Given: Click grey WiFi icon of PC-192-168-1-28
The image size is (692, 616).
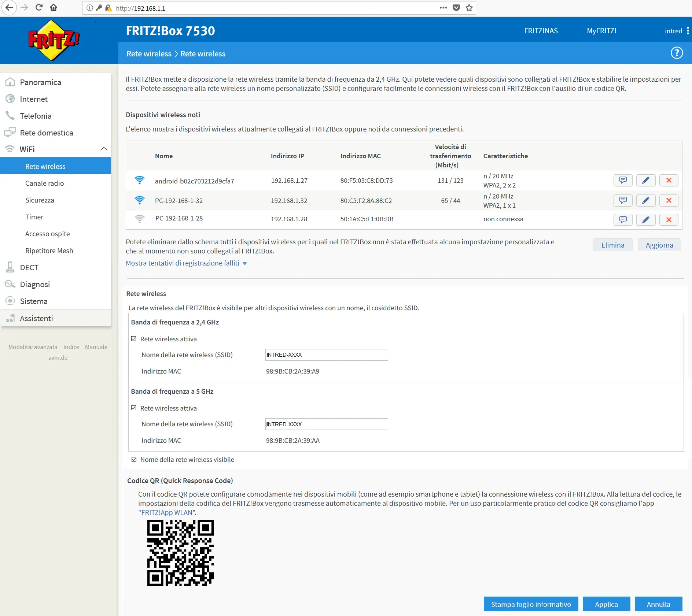Looking at the screenshot, I should tap(140, 219).
